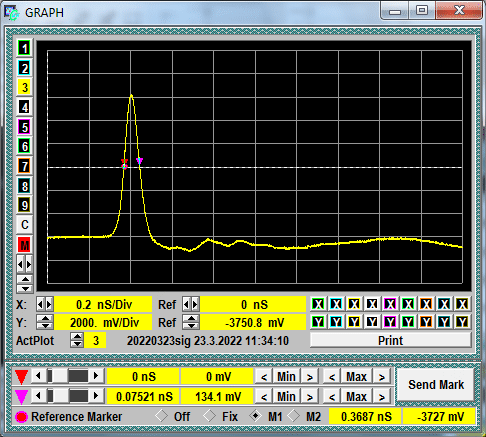
Task: Click the X Ref field 0 nS
Action: (x=253, y=304)
